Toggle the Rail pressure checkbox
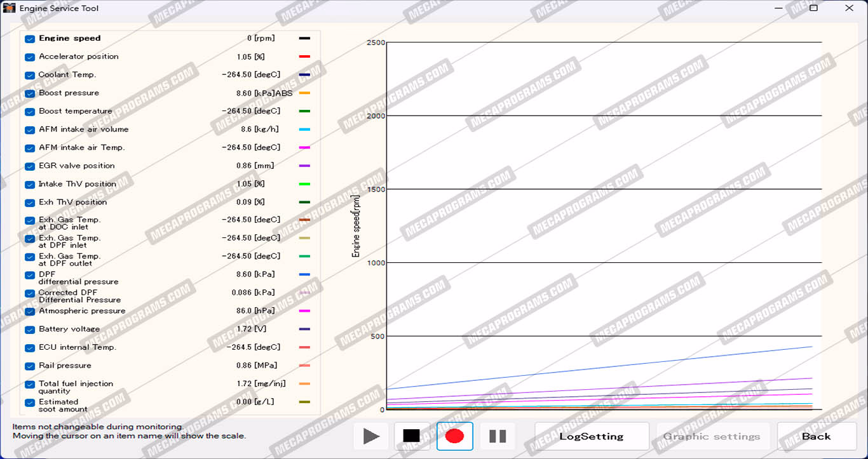Viewport: 868px width, 459px height. [x=30, y=366]
